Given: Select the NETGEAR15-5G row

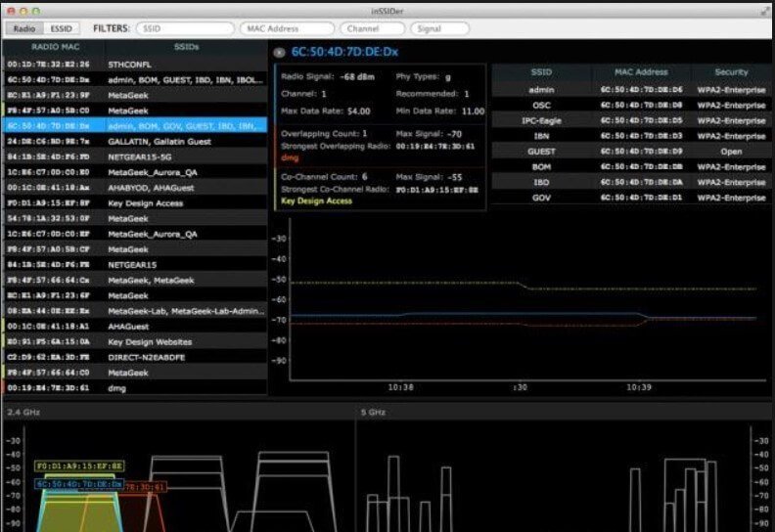Looking at the screenshot, I should (x=135, y=157).
